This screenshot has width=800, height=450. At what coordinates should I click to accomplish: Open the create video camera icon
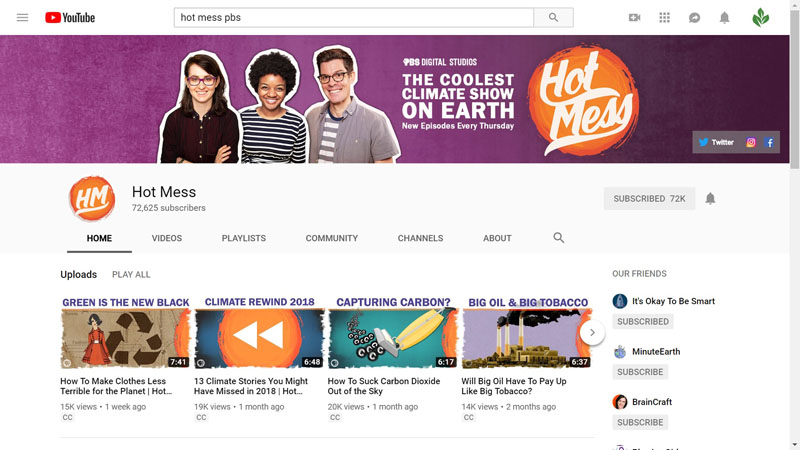[634, 17]
